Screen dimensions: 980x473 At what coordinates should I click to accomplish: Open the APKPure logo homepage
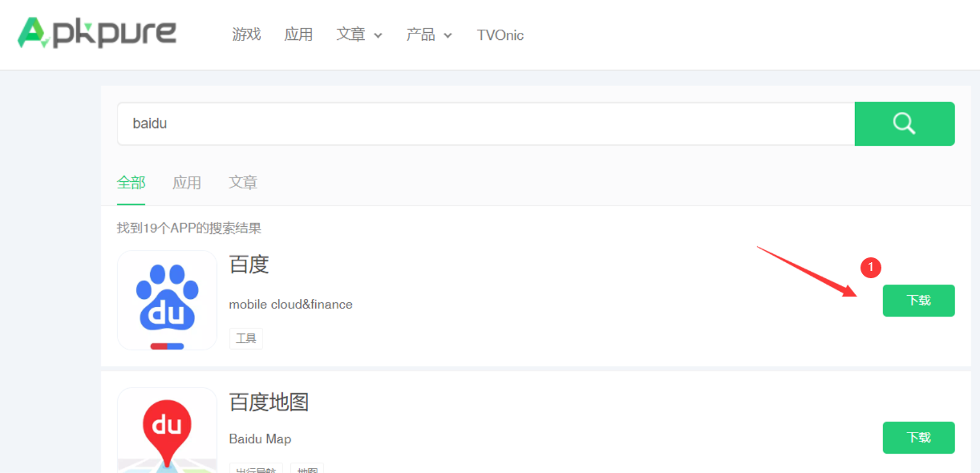(97, 33)
